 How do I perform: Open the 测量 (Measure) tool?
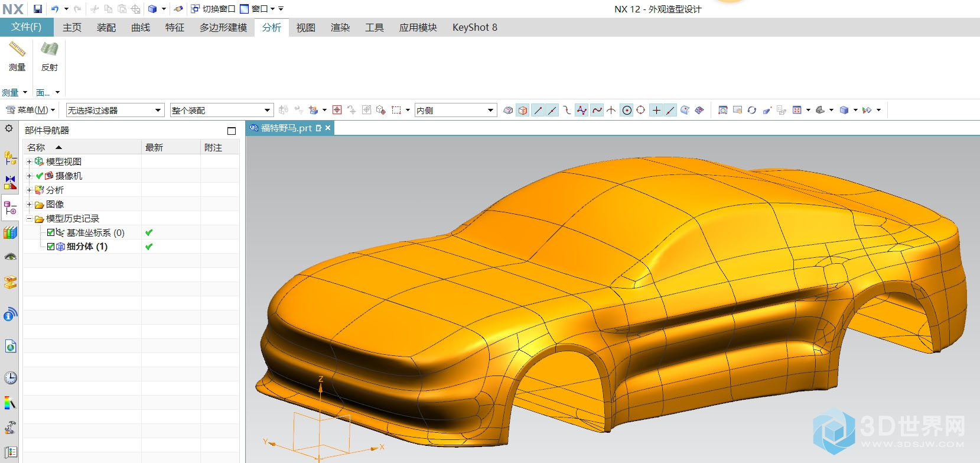17,56
